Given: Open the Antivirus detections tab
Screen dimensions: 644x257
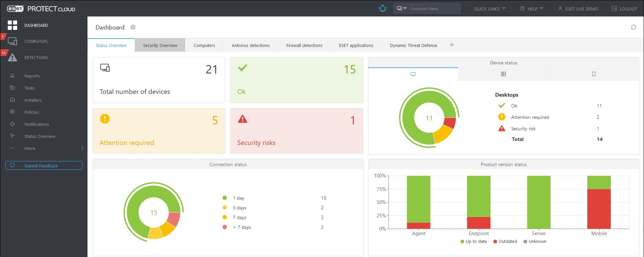Looking at the screenshot, I should point(251,45).
